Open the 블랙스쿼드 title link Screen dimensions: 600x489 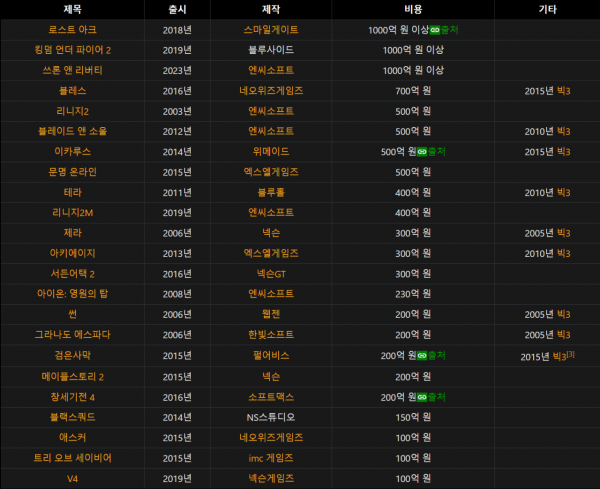pyautogui.click(x=72, y=417)
